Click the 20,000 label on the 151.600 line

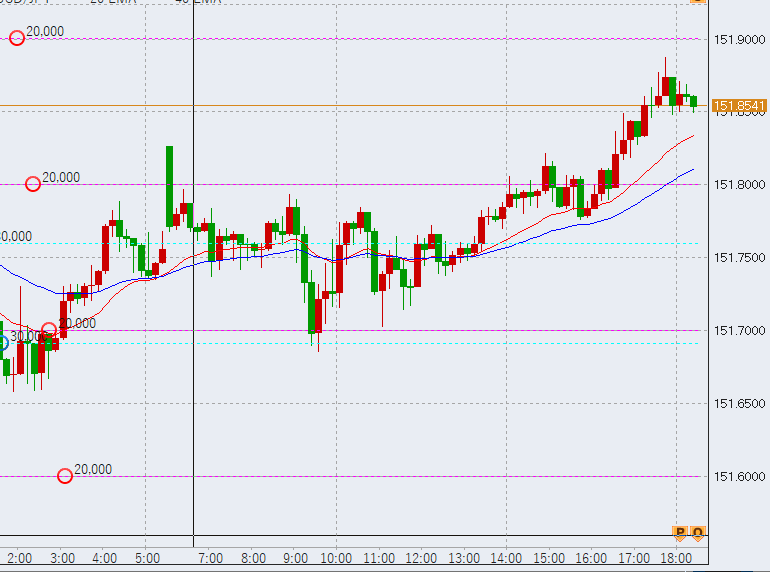click(93, 469)
